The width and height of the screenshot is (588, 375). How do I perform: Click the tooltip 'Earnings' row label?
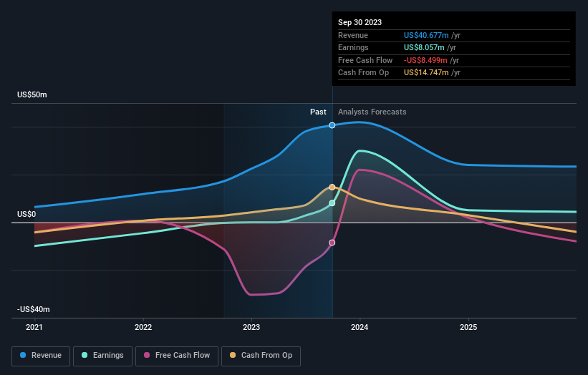click(353, 47)
